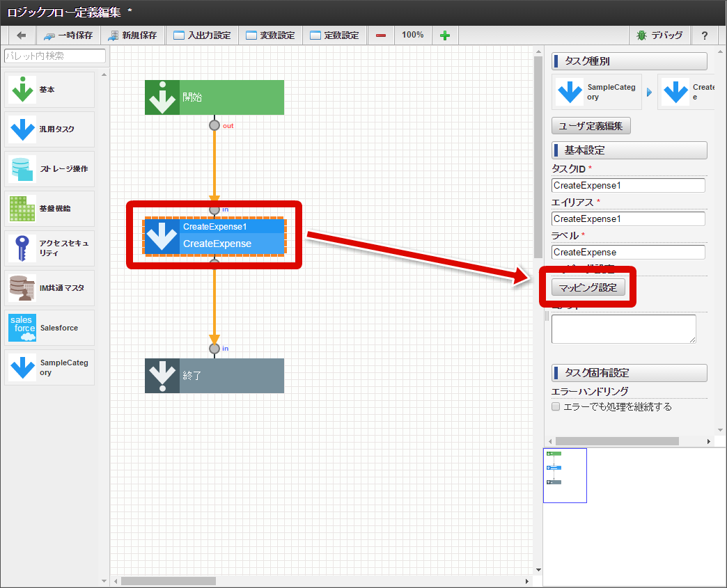This screenshot has height=588, width=727.
Task: Click the save as new (新規保存) button
Action: coord(132,35)
